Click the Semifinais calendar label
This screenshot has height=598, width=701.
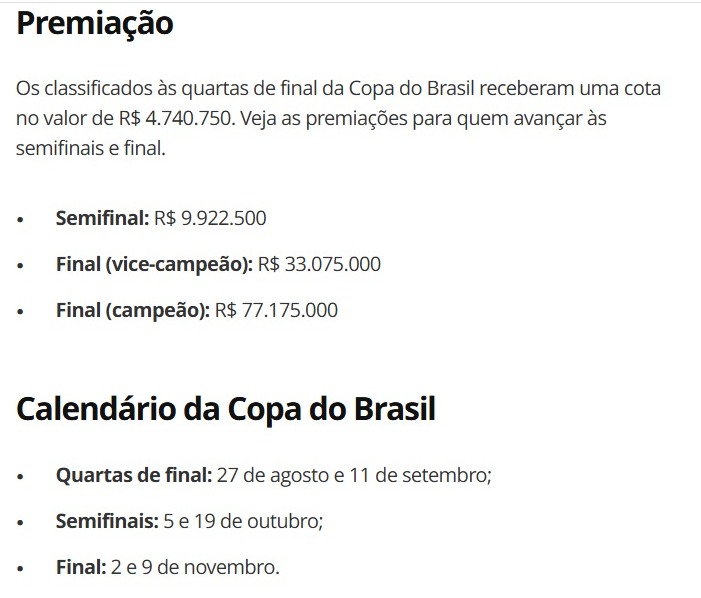point(107,521)
